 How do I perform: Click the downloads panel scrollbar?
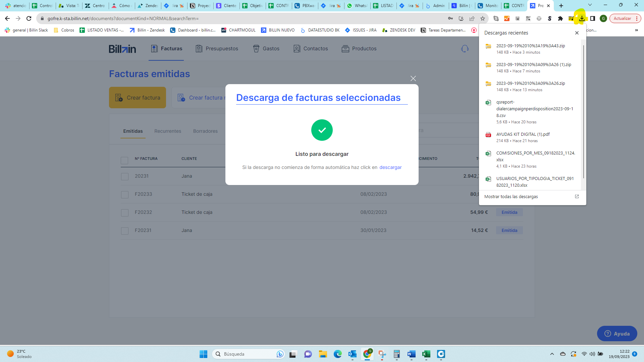(x=584, y=111)
